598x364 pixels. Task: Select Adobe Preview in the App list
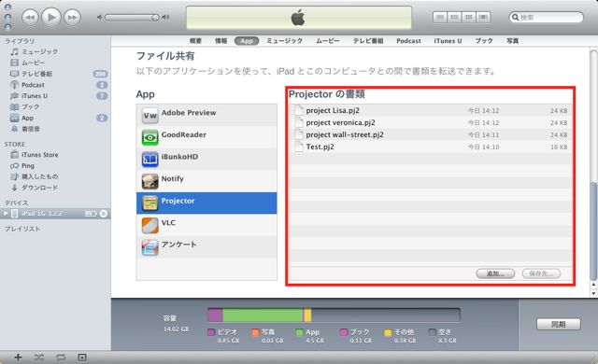click(x=206, y=115)
